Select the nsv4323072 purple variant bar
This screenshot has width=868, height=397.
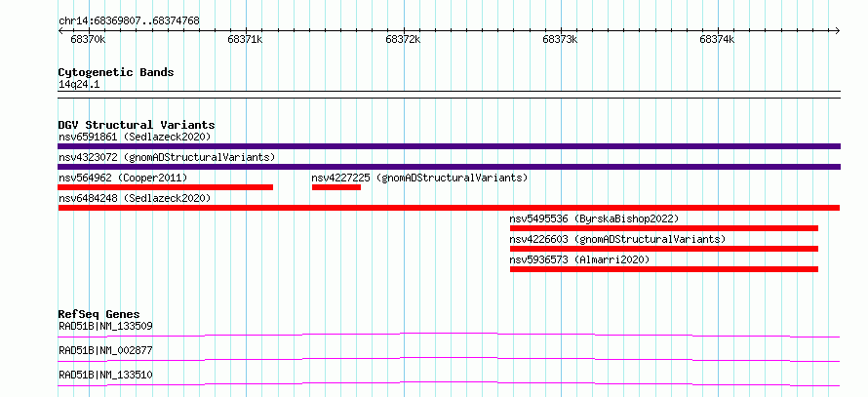coord(449,167)
